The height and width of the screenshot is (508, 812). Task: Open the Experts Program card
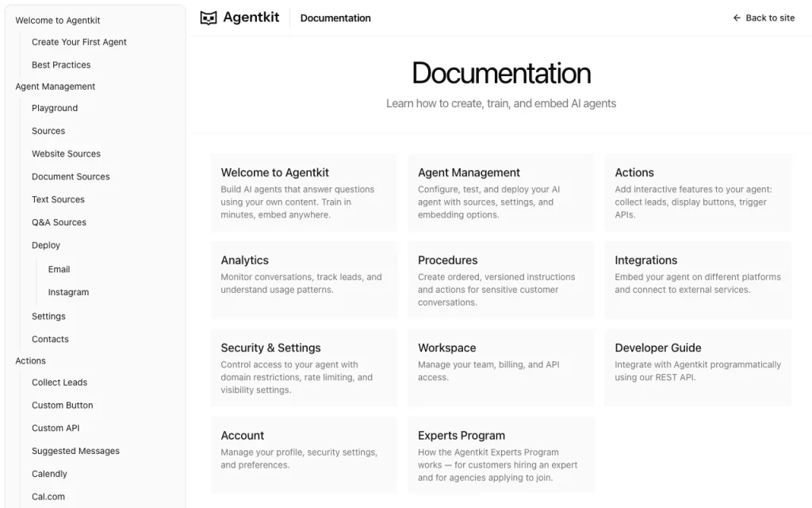(501, 455)
